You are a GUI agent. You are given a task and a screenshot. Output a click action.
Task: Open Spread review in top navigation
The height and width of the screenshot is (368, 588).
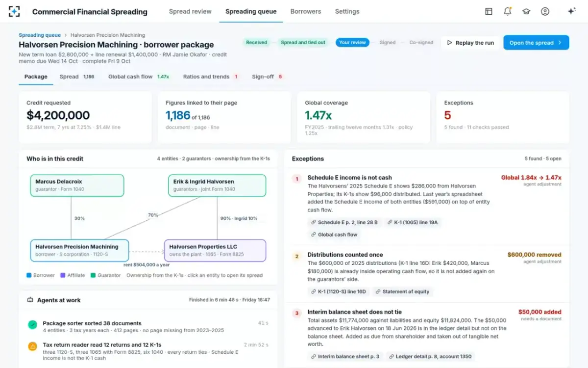(x=190, y=11)
